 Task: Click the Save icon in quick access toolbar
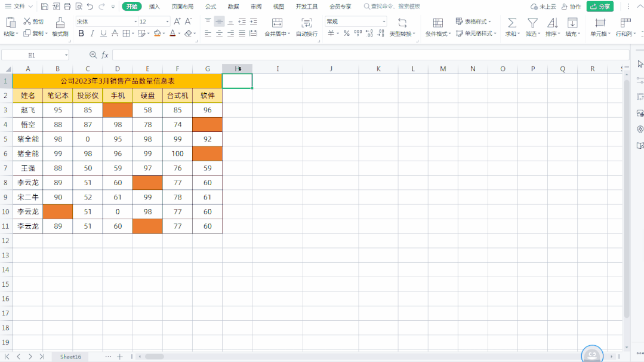(44, 7)
